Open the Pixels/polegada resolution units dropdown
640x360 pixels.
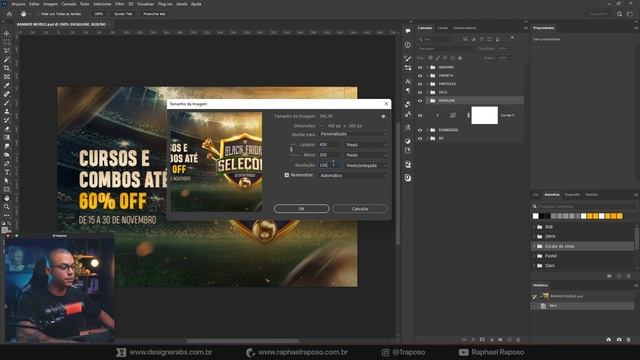click(366, 165)
